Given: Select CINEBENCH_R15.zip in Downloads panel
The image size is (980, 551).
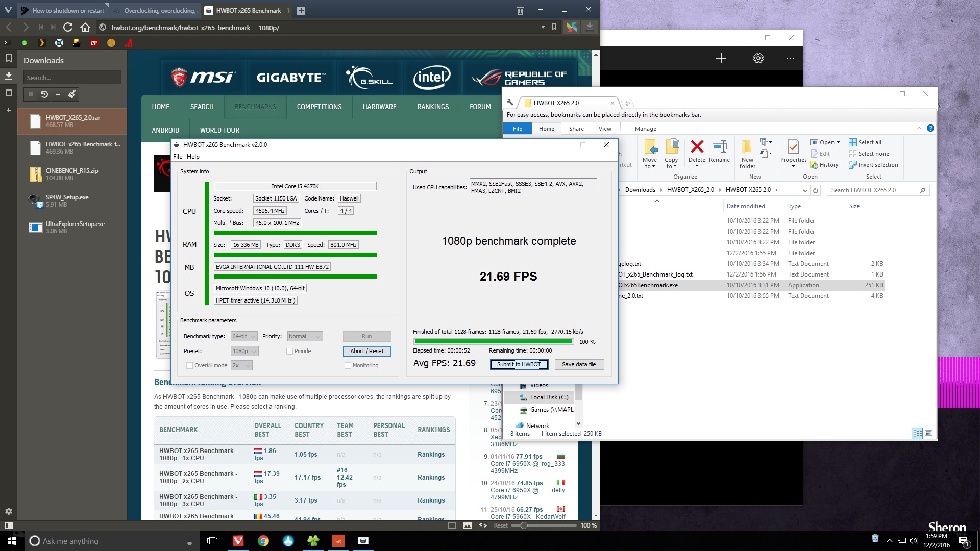Looking at the screenshot, I should click(72, 174).
